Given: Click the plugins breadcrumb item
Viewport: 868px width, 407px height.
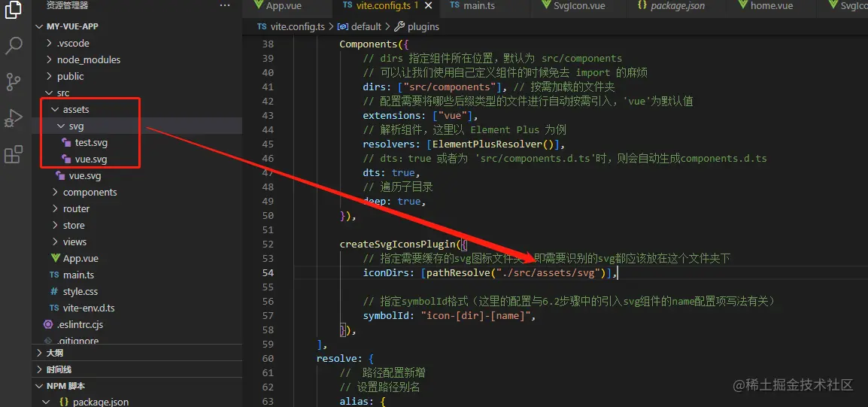Looking at the screenshot, I should tap(417, 26).
